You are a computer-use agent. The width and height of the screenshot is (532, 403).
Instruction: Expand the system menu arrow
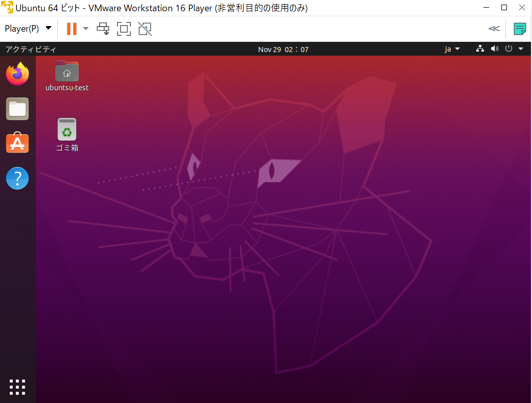[521, 49]
